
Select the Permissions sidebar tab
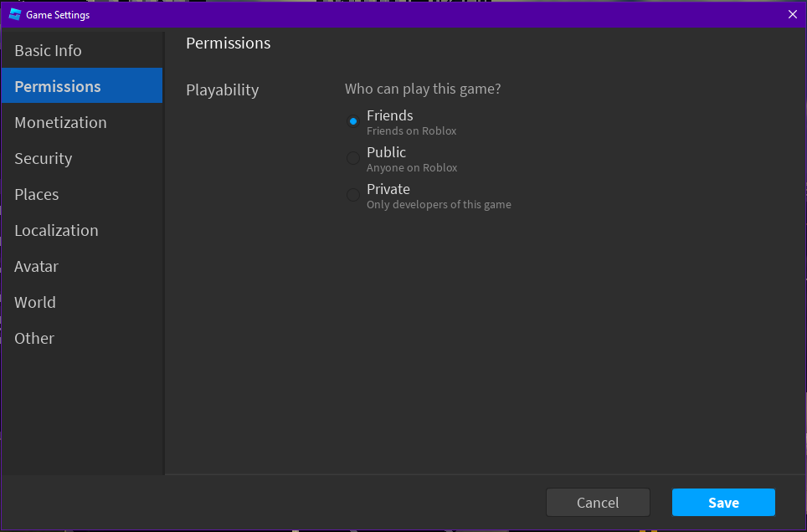(58, 86)
